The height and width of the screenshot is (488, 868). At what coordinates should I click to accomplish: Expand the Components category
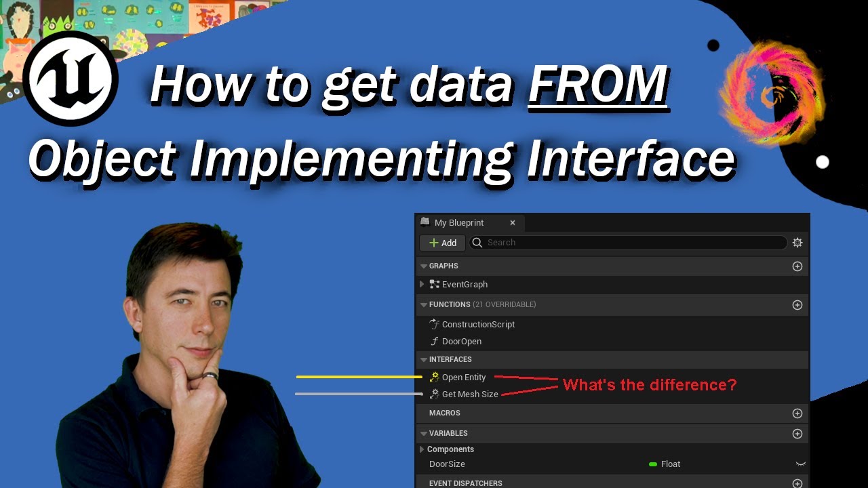point(422,449)
